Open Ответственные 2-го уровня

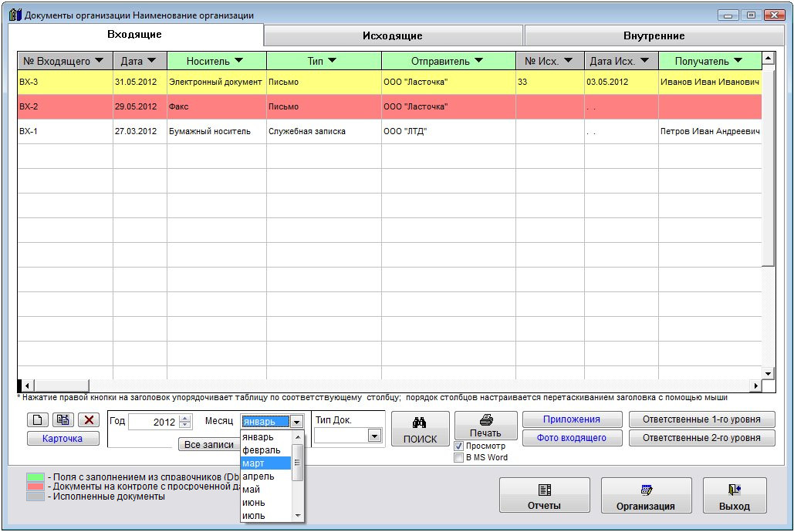coord(702,438)
